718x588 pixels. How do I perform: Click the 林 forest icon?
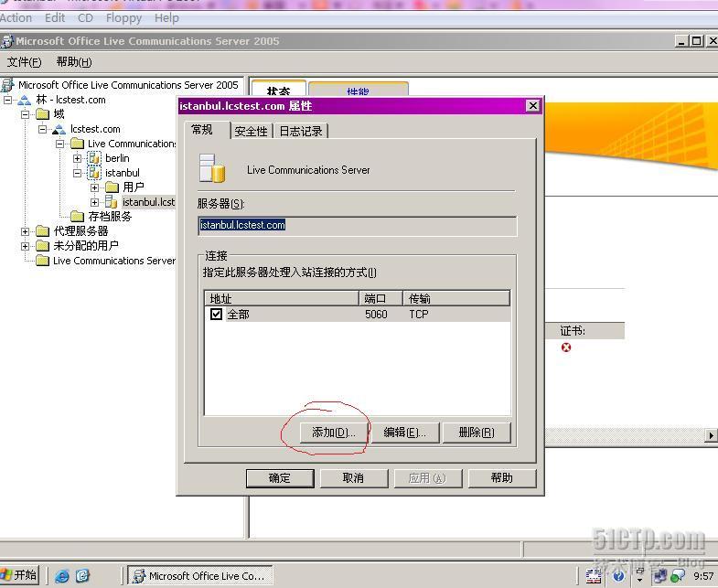click(25, 100)
